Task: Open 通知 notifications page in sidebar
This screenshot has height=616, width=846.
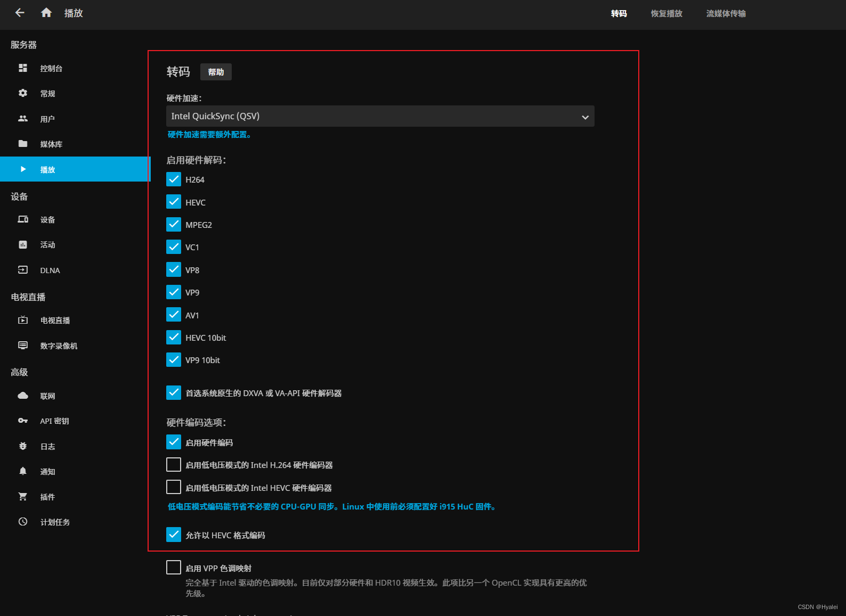Action: point(75,471)
